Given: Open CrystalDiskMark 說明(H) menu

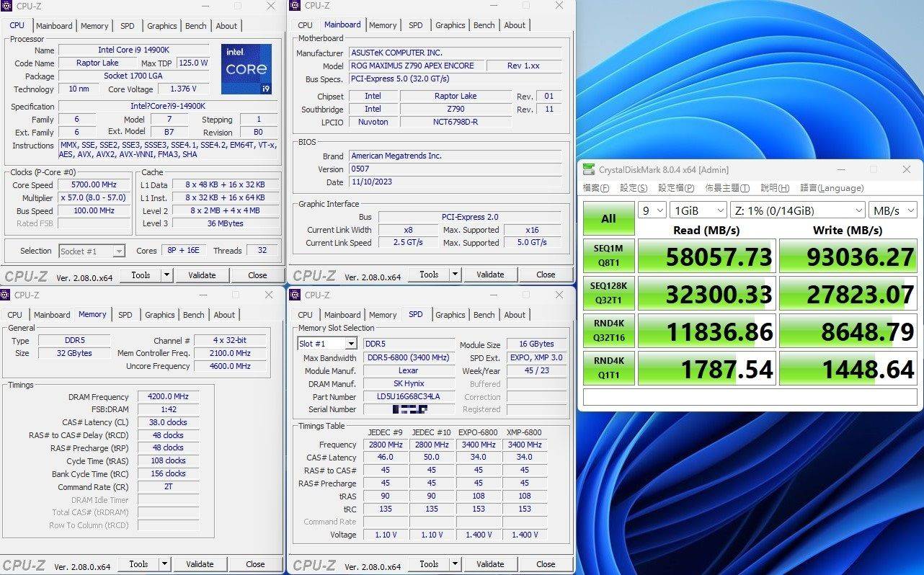Looking at the screenshot, I should click(775, 188).
